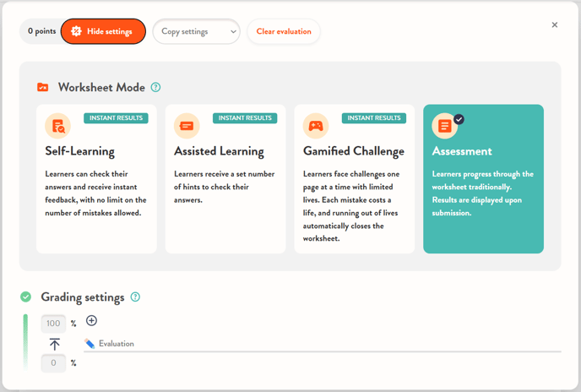Click the grading gradient scale bar
This screenshot has width=581, height=392.
click(25, 342)
